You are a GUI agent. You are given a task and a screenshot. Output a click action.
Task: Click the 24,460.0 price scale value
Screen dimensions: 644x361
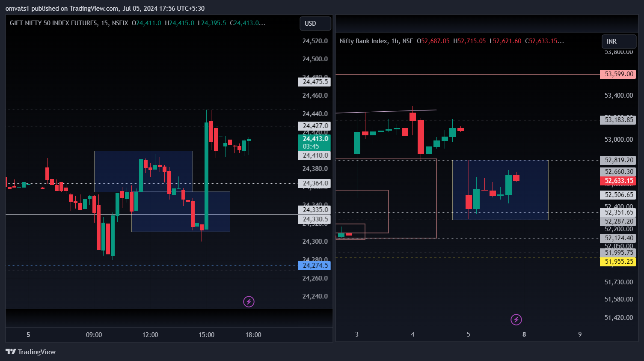click(x=315, y=95)
